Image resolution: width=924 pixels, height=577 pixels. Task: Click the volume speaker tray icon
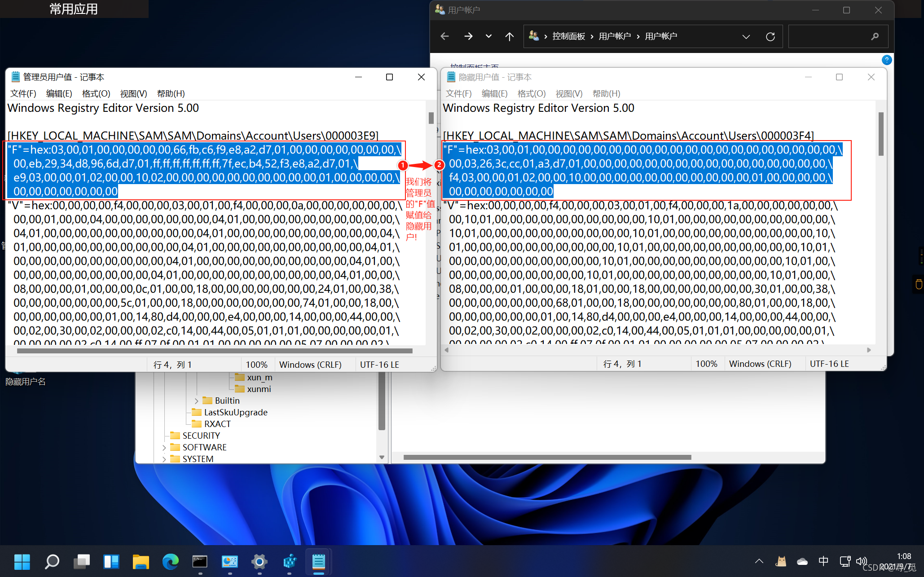[861, 561]
